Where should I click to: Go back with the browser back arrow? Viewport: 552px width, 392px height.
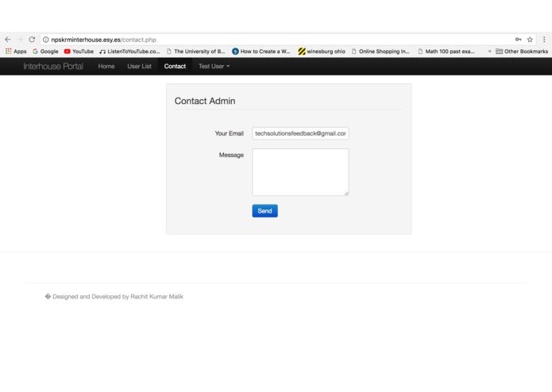click(x=8, y=40)
